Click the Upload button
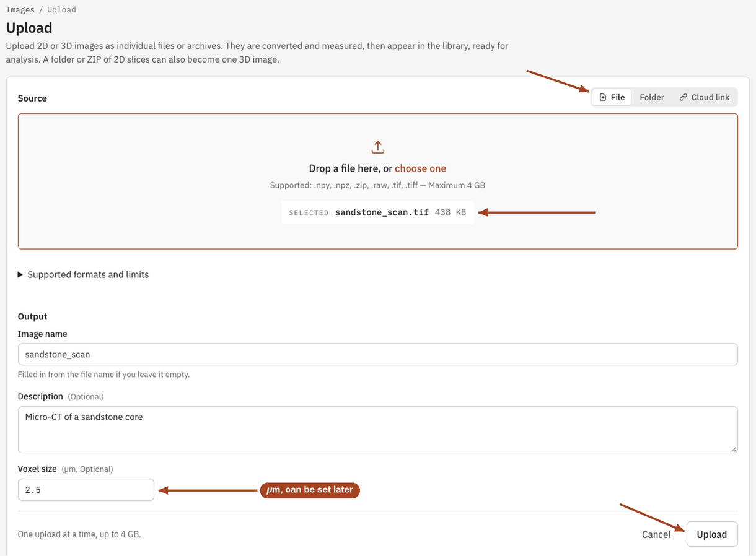Viewport: 756px width, 556px height. 712,534
